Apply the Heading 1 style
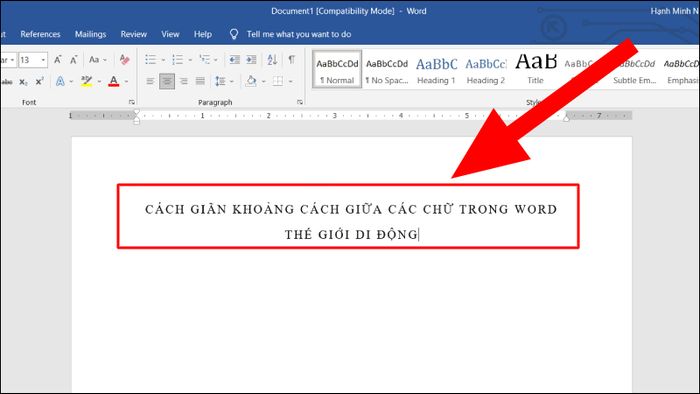This screenshot has height=394, width=700. [x=436, y=70]
